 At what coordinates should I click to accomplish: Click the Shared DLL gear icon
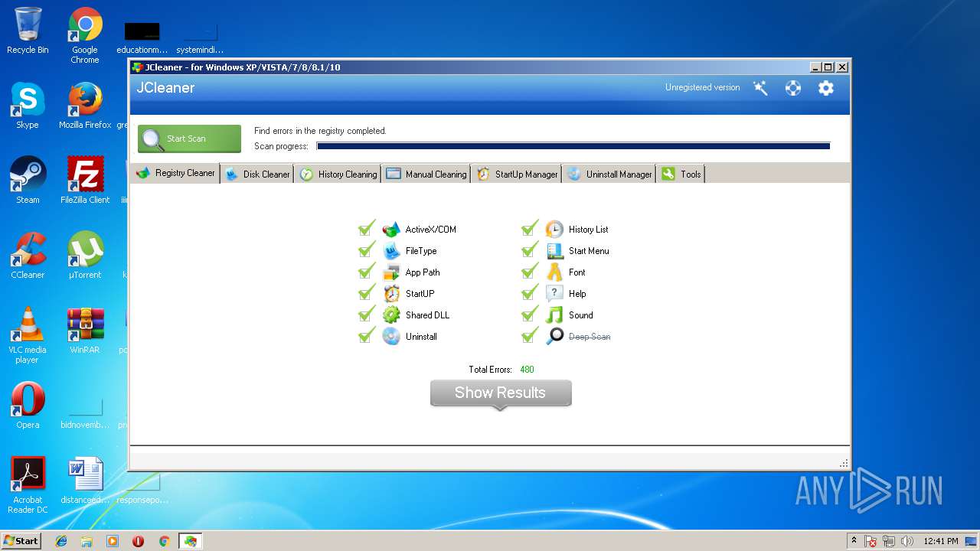pyautogui.click(x=391, y=315)
